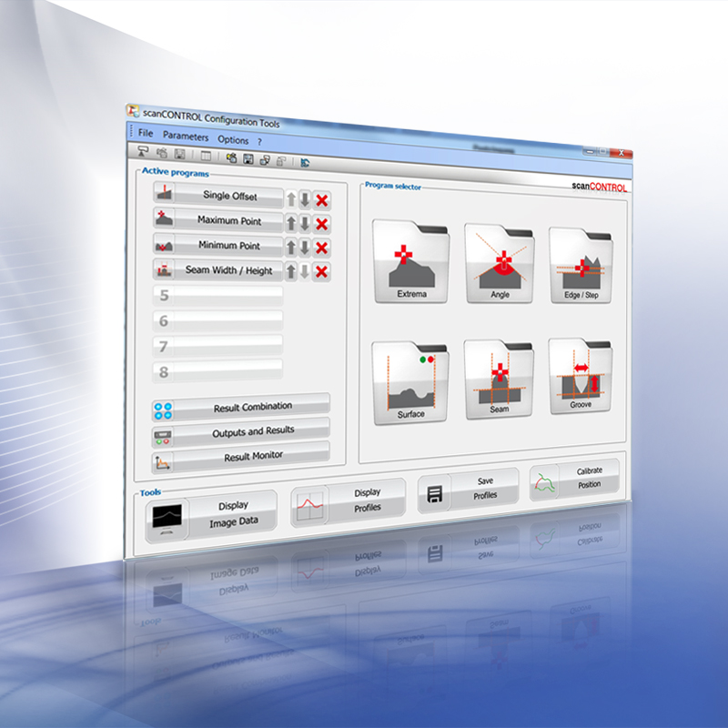Image resolution: width=728 pixels, height=728 pixels.
Task: Open the Seam Width / Height program
Action: click(217, 269)
